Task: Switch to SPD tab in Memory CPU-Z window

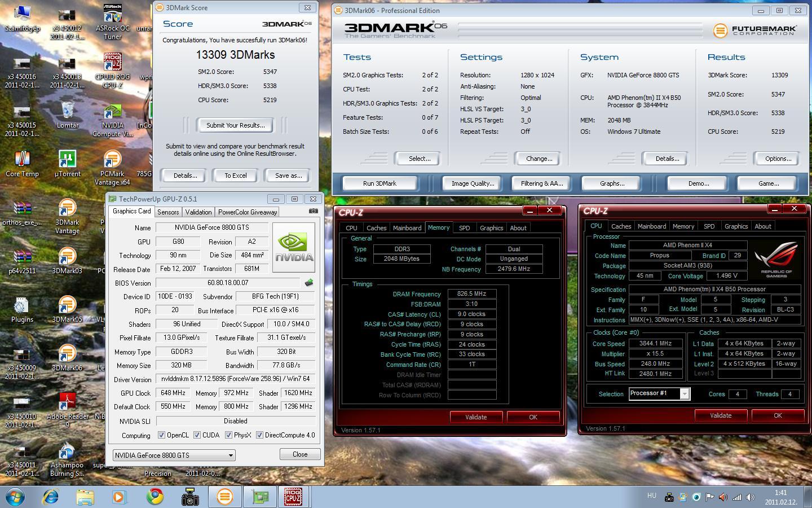Action: [x=464, y=228]
